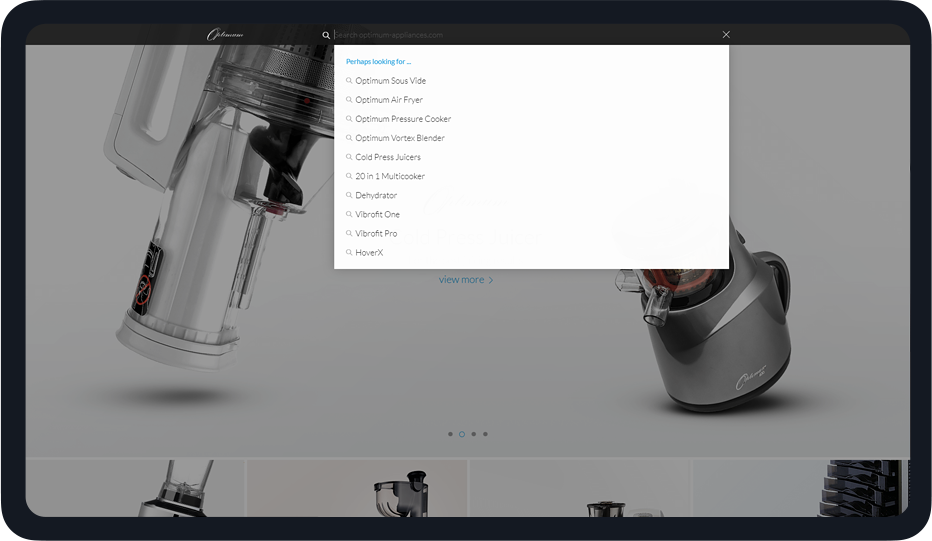The width and height of the screenshot is (932, 541).
Task: Pick Cold Press Juicers from the list
Action: (x=388, y=157)
